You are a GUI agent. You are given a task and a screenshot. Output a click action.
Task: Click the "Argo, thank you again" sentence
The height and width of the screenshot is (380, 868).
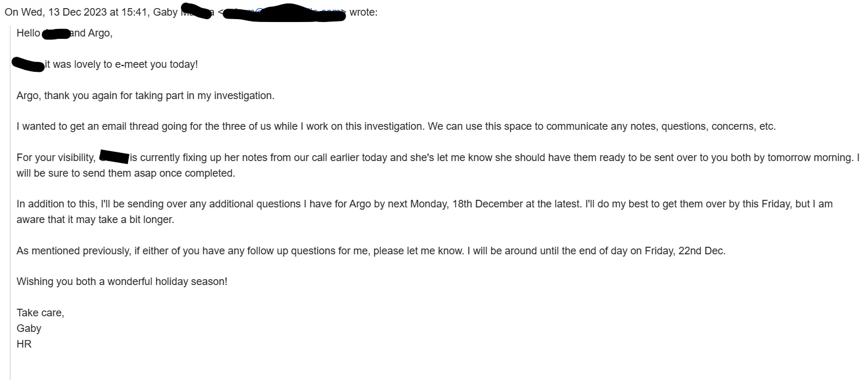145,96
